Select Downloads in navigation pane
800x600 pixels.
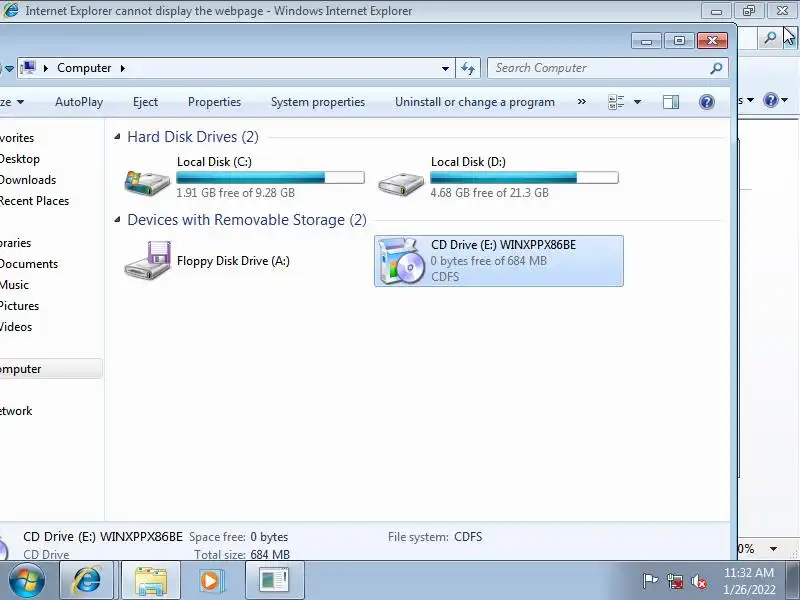coord(28,180)
